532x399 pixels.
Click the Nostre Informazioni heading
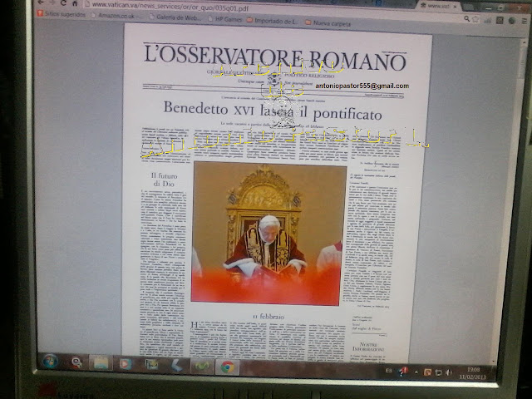(368, 347)
